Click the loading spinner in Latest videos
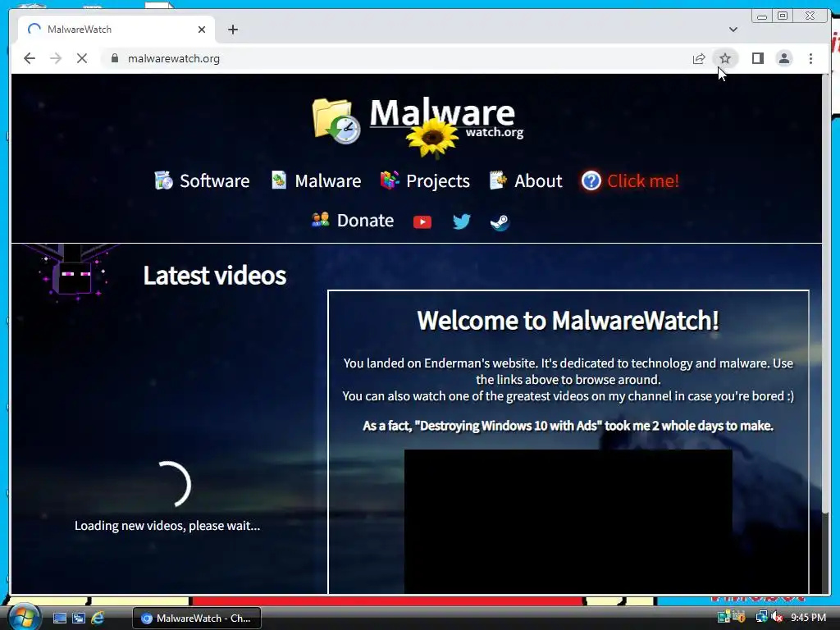840x630 pixels. click(x=167, y=484)
